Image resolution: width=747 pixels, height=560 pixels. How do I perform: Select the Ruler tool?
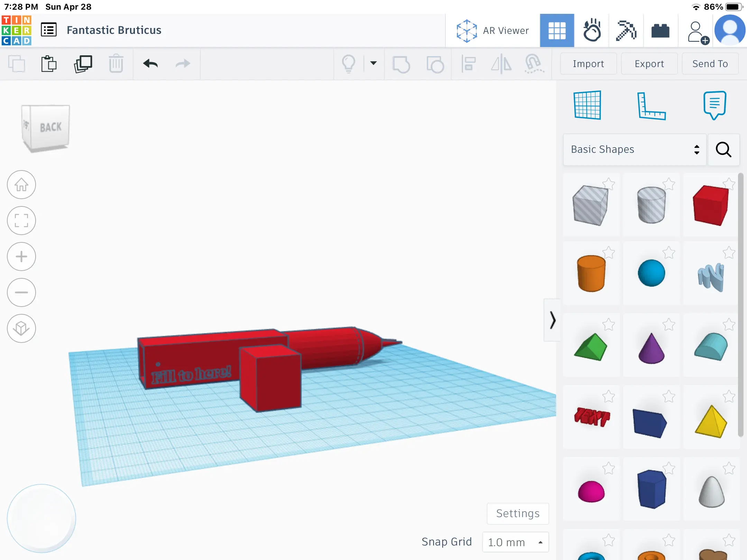[x=651, y=106]
